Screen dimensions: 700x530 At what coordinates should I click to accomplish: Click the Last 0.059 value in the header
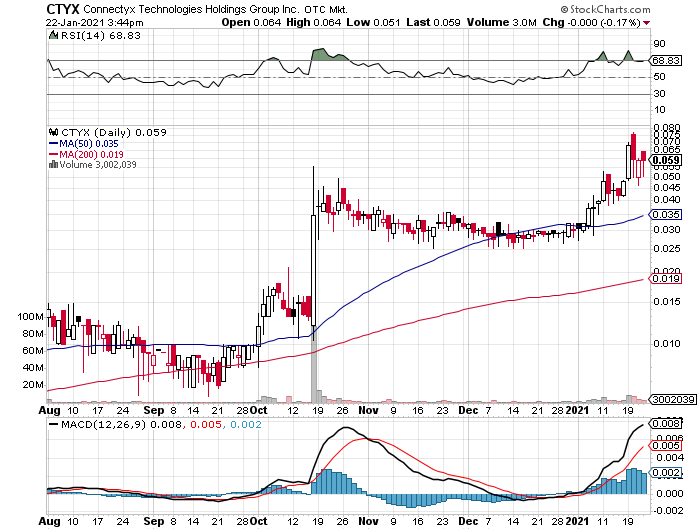coord(433,22)
